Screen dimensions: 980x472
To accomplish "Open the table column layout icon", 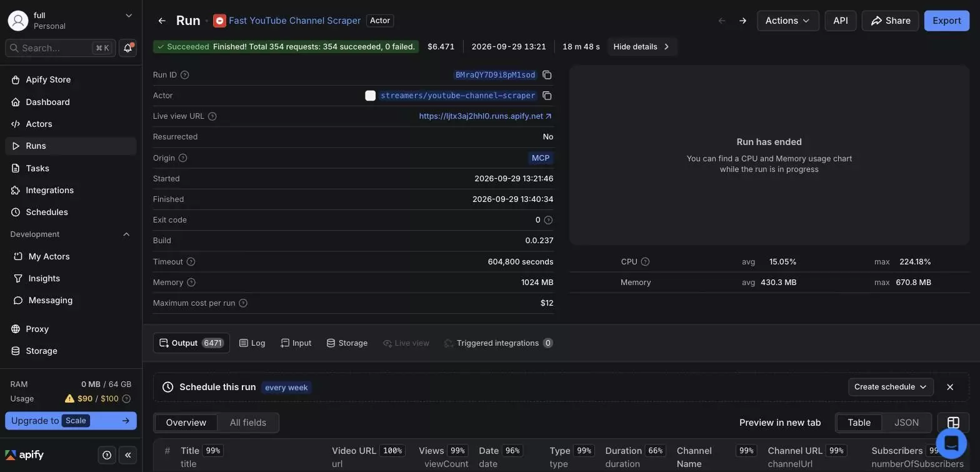I will coord(953,423).
